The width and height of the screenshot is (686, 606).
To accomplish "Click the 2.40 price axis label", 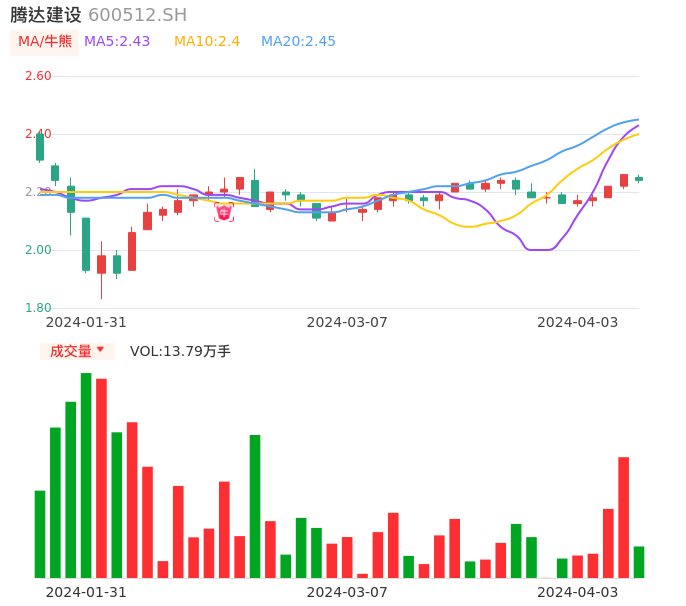I will pyautogui.click(x=38, y=134).
